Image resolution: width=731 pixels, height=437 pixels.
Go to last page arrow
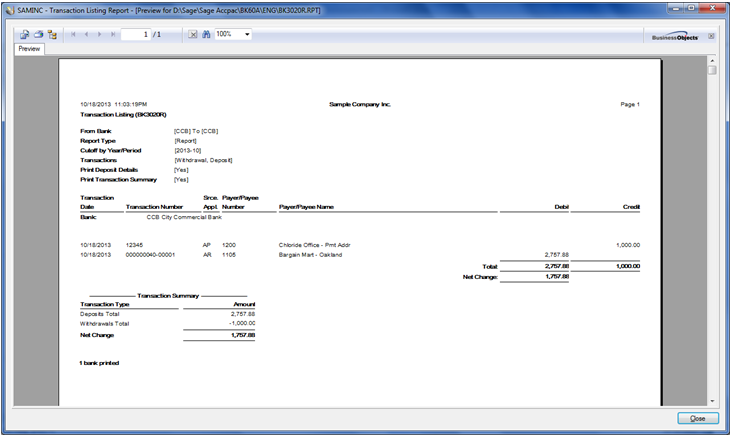tap(112, 34)
